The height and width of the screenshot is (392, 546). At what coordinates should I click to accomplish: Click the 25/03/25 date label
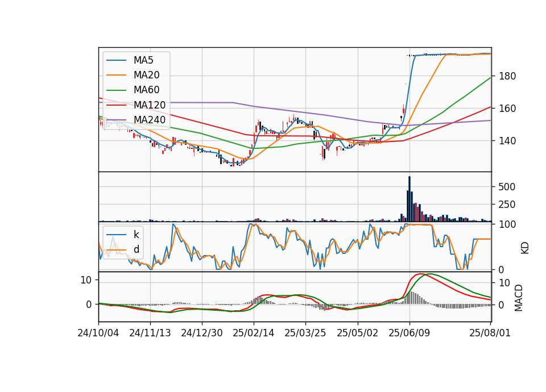[x=305, y=333]
